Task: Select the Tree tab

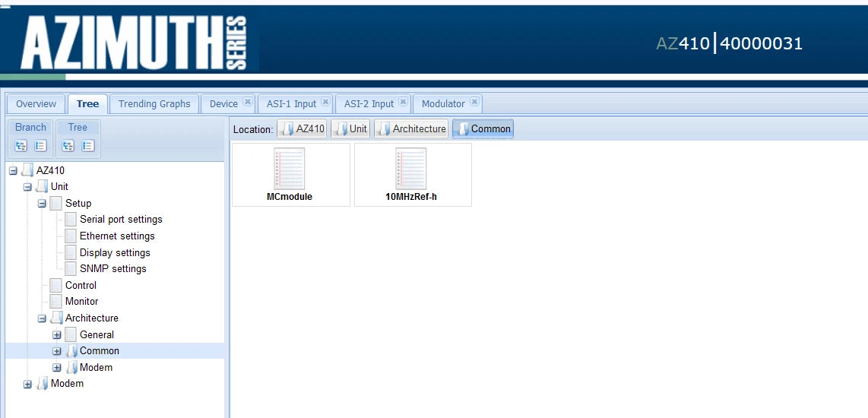Action: pyautogui.click(x=87, y=103)
